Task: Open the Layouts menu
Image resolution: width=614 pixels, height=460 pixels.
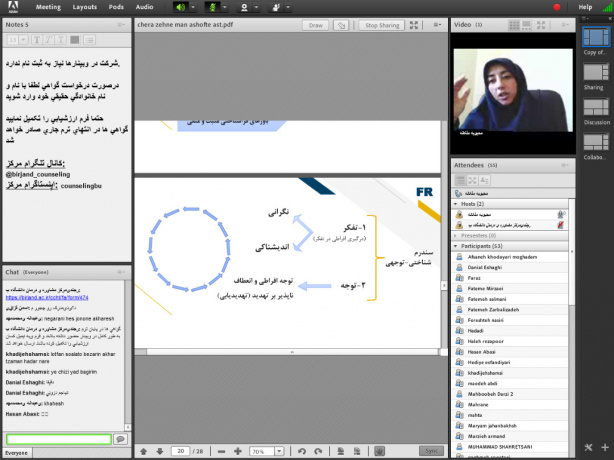Action: (x=85, y=7)
